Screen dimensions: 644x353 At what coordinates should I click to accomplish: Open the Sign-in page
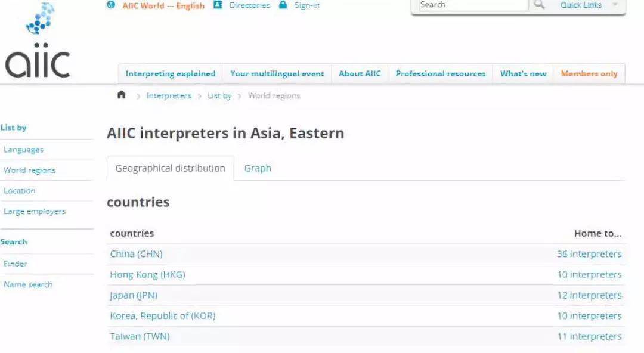coord(306,5)
